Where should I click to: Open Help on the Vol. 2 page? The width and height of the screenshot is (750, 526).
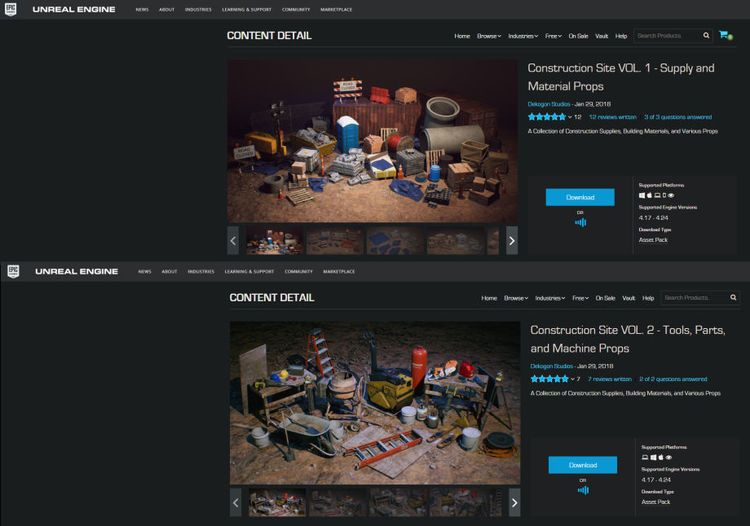[x=648, y=298]
